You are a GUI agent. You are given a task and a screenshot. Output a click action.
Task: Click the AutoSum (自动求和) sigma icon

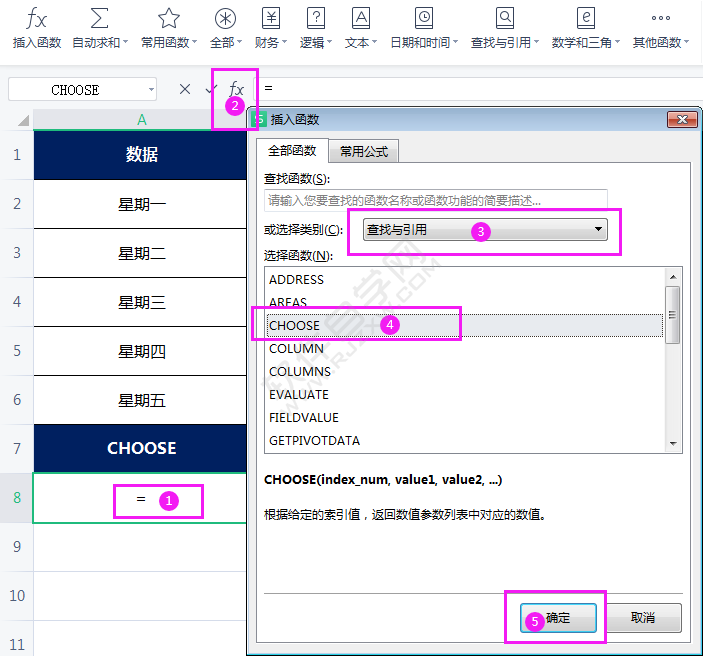tap(99, 18)
